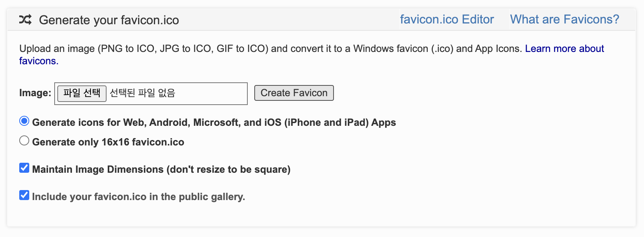Screen dimensions: 644x237
Task: Uncheck the Include favicon.ico in public gallery checkbox
Action: point(24,195)
